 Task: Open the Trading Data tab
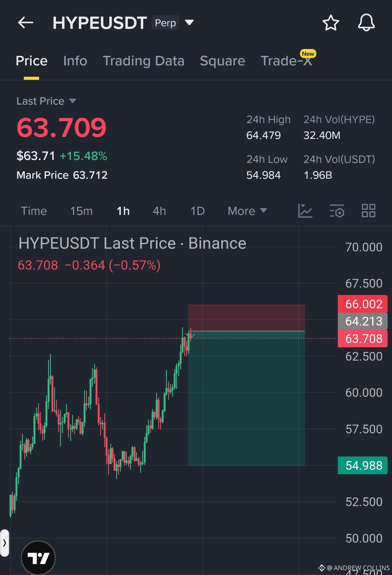(x=144, y=61)
